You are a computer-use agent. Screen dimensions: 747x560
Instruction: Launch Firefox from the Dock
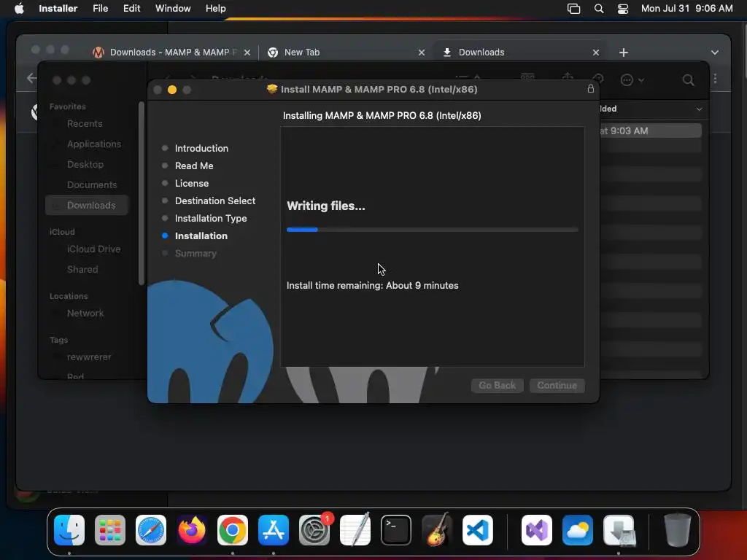tap(192, 530)
